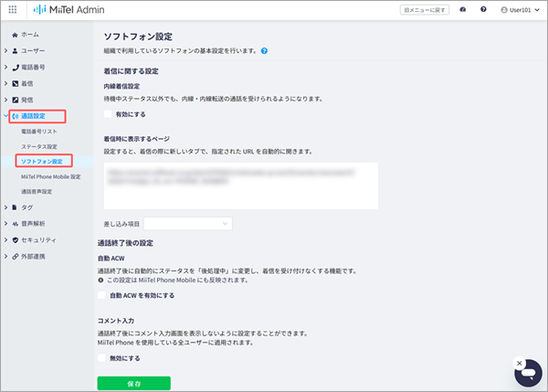Click the 電話番号 phone icon
The image size is (548, 392).
pyautogui.click(x=16, y=67)
